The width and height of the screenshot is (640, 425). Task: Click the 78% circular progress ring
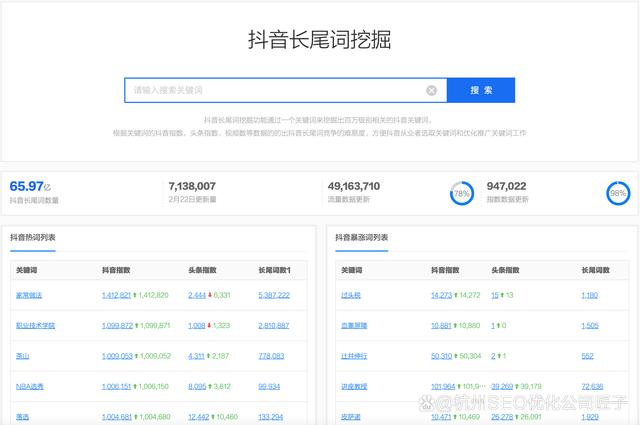[462, 194]
